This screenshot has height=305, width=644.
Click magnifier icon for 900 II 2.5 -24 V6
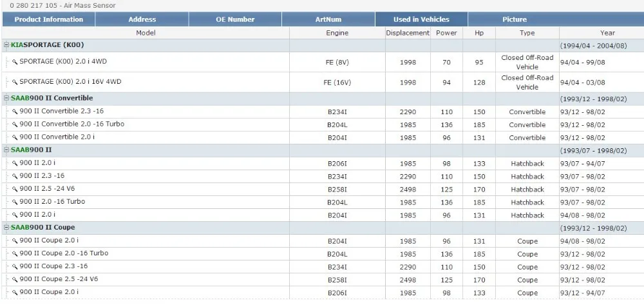point(14,189)
